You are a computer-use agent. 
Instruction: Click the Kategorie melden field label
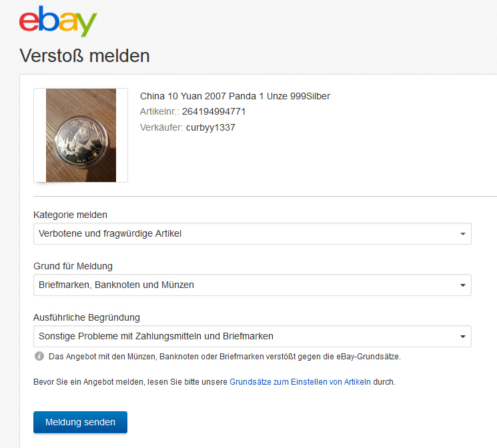(70, 215)
